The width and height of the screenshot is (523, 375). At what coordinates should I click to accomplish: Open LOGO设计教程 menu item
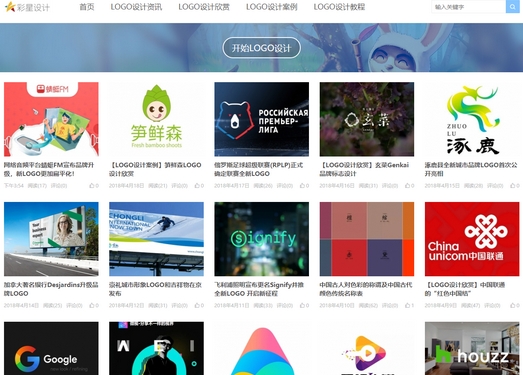[339, 7]
